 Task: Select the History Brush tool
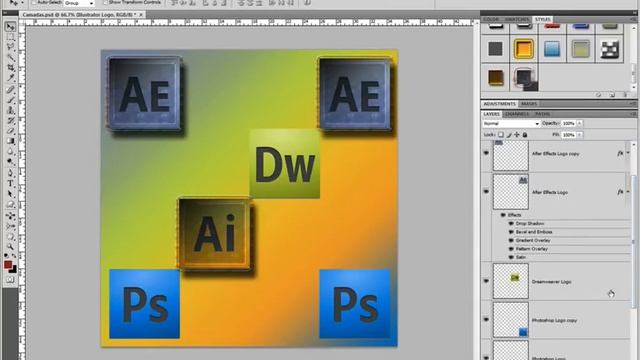11,120
